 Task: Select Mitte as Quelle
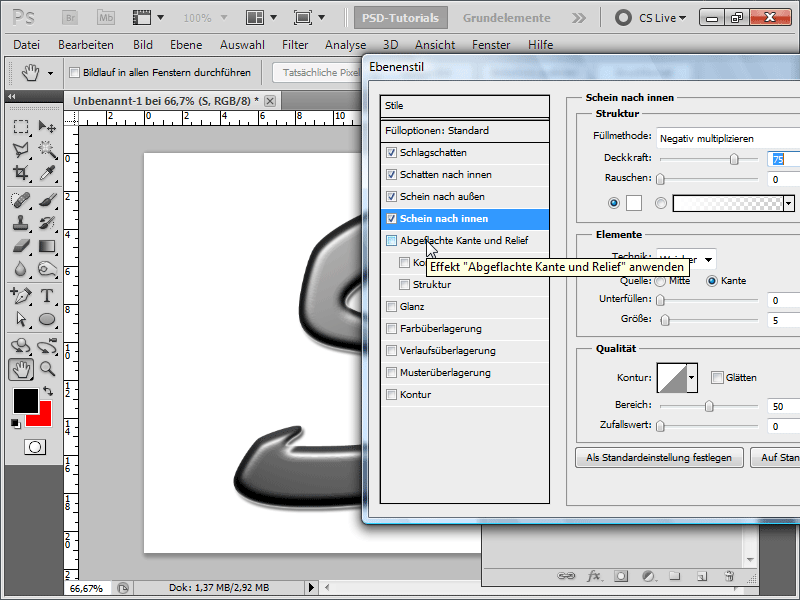(660, 281)
